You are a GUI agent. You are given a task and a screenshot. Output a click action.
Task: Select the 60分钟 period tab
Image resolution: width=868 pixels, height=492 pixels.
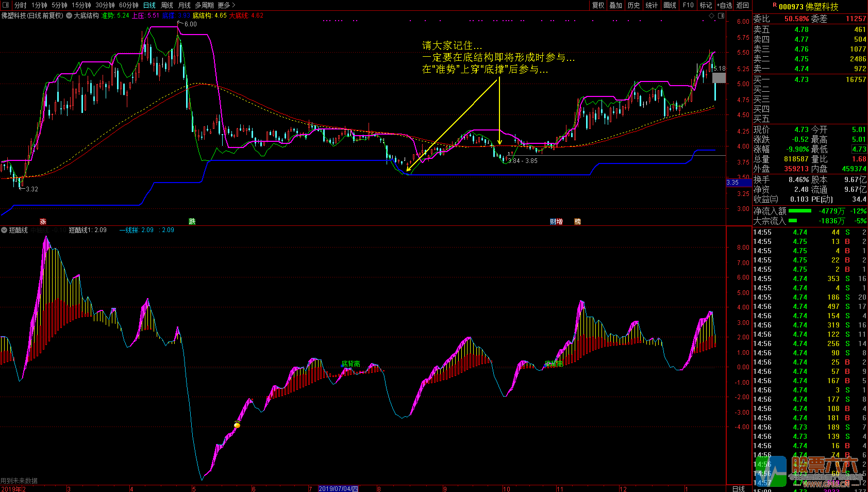pos(128,5)
